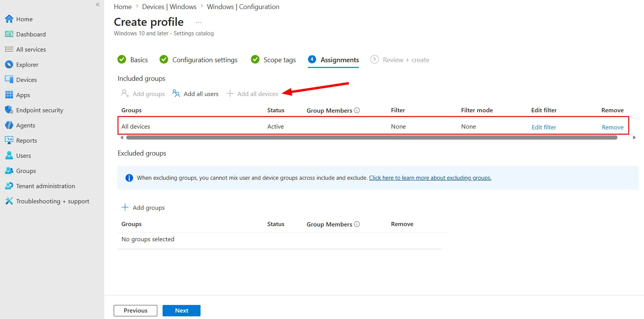Click the Devices monitor icon
Image resolution: width=644 pixels, height=319 pixels.
(9, 80)
